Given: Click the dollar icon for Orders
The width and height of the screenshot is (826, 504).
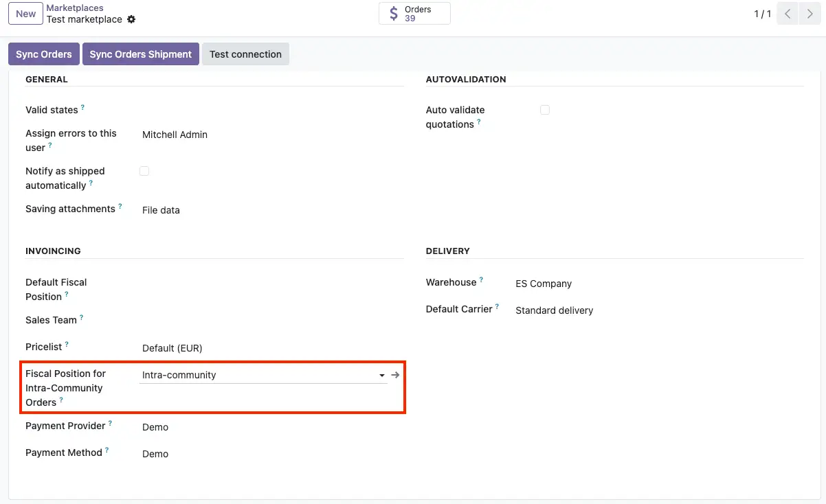Looking at the screenshot, I should [x=393, y=14].
